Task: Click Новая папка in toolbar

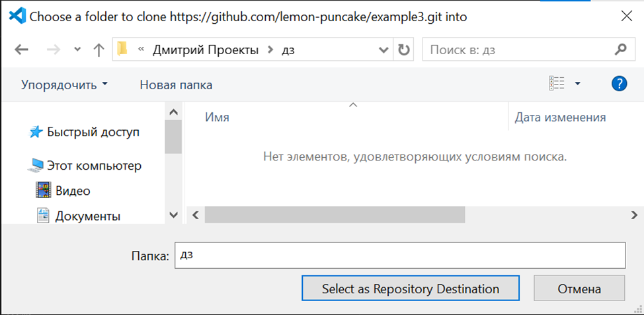Action: point(176,85)
